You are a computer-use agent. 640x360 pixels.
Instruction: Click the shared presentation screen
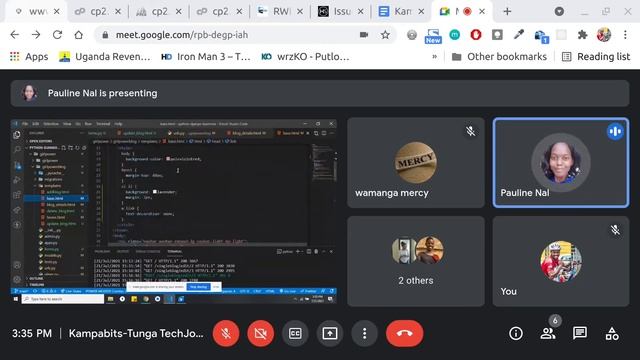[x=174, y=212]
